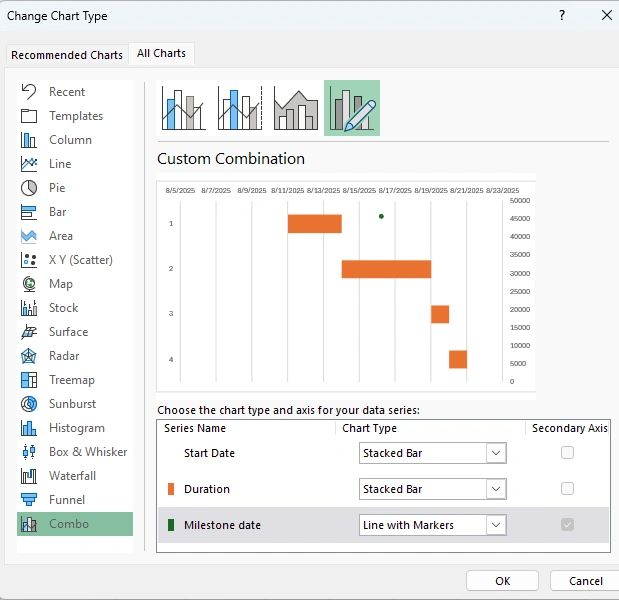Click the orange Duration series color swatch
Viewport: 619px width, 600px height.
[171, 489]
